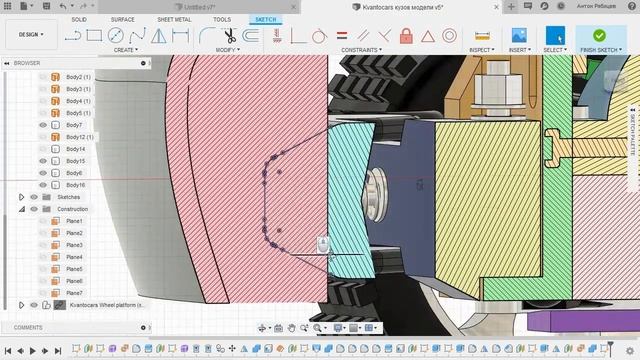Apply the Tangent constraint
The width and height of the screenshot is (640, 360).
pos(319,36)
